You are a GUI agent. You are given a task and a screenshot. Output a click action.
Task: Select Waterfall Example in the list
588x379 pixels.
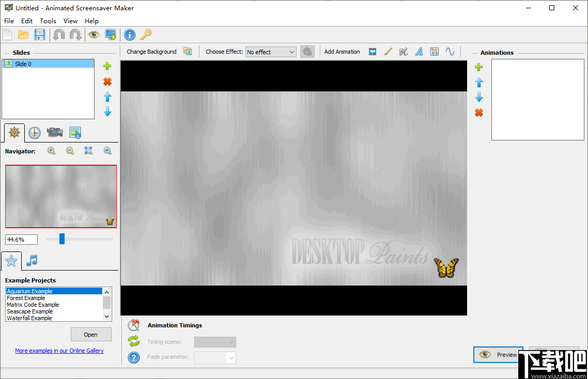(54, 318)
